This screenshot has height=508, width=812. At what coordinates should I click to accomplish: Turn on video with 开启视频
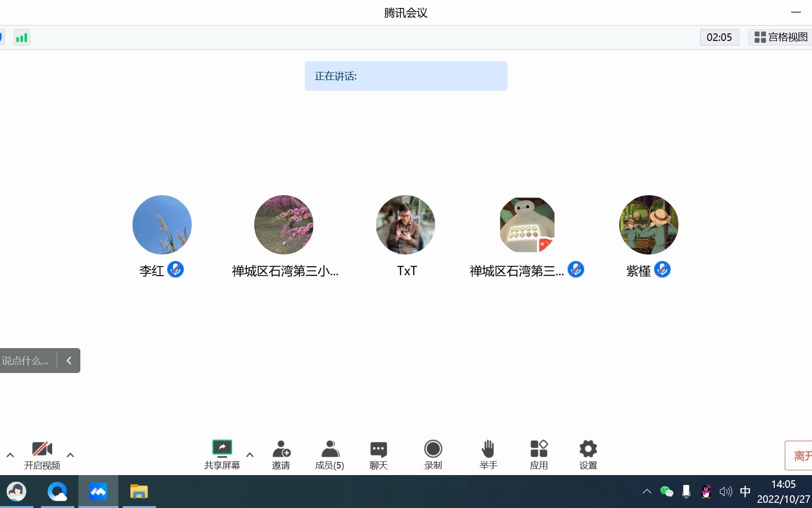42,455
